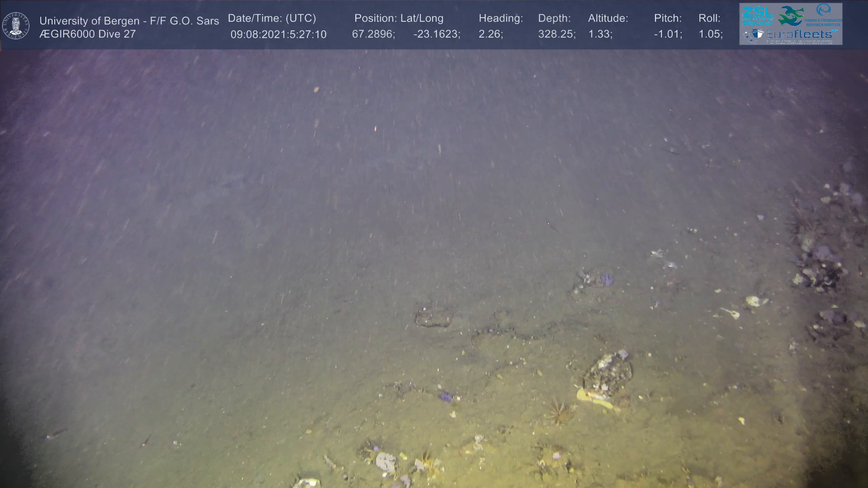Click the University of Bergen owl seal

(16, 26)
